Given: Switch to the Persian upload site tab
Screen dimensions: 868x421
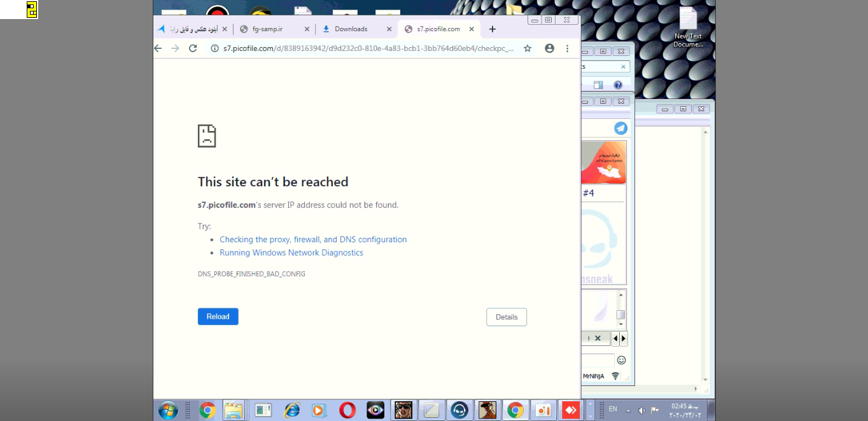Looking at the screenshot, I should click(192, 29).
